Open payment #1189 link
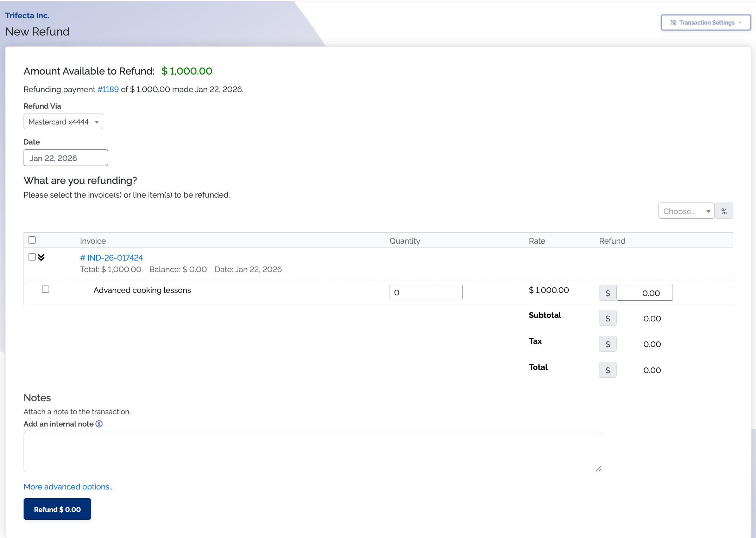756x538 pixels. pyautogui.click(x=108, y=89)
